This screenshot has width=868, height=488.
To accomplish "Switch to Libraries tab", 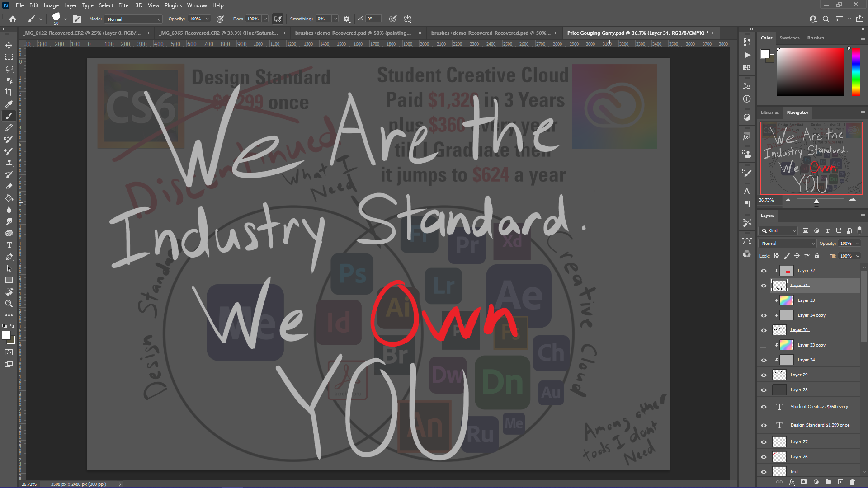I will click(x=769, y=113).
